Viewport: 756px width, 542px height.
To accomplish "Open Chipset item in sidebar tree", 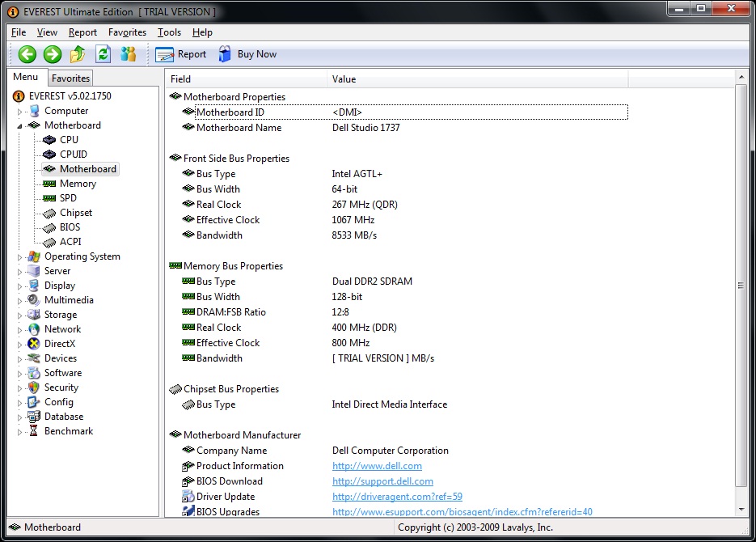I will [x=76, y=213].
